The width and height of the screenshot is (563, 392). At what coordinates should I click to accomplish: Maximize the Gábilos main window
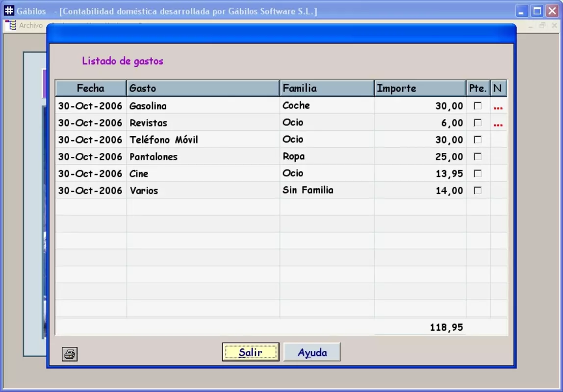click(537, 11)
